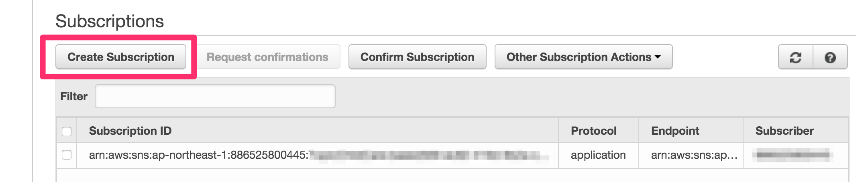Click the Confirm Subscription button
This screenshot has height=182, width=868.
pyautogui.click(x=417, y=57)
